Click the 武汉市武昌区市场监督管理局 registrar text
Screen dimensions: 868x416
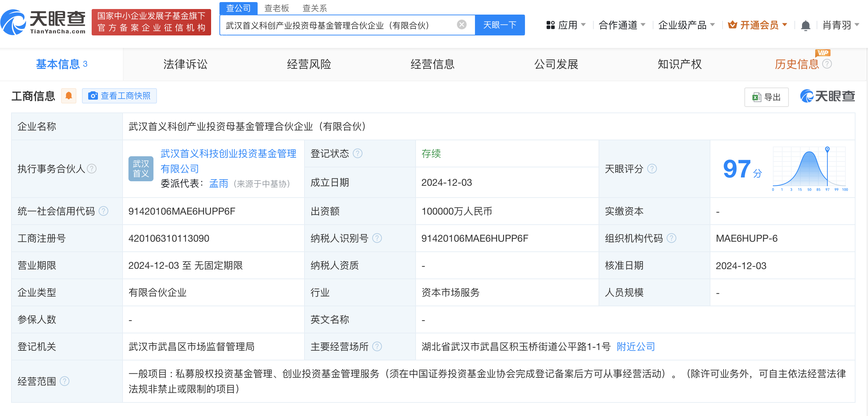(191, 347)
